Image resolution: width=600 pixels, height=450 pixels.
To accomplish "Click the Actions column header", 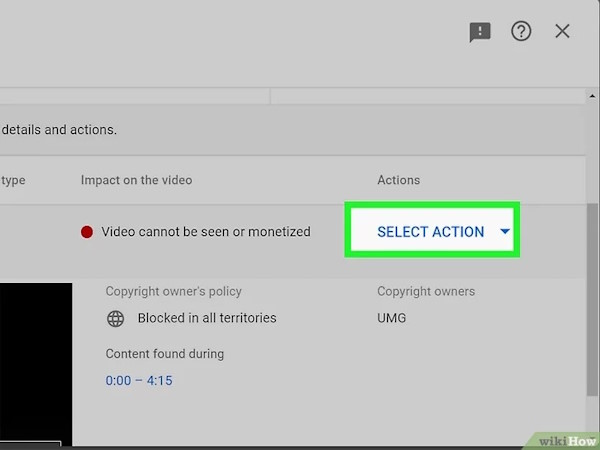I will pyautogui.click(x=398, y=180).
